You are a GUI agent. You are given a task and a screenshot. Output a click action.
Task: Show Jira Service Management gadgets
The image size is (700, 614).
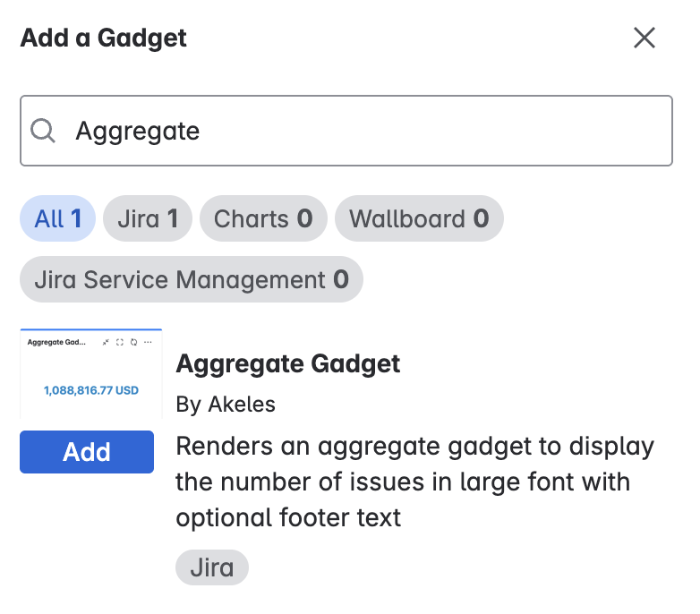[192, 280]
